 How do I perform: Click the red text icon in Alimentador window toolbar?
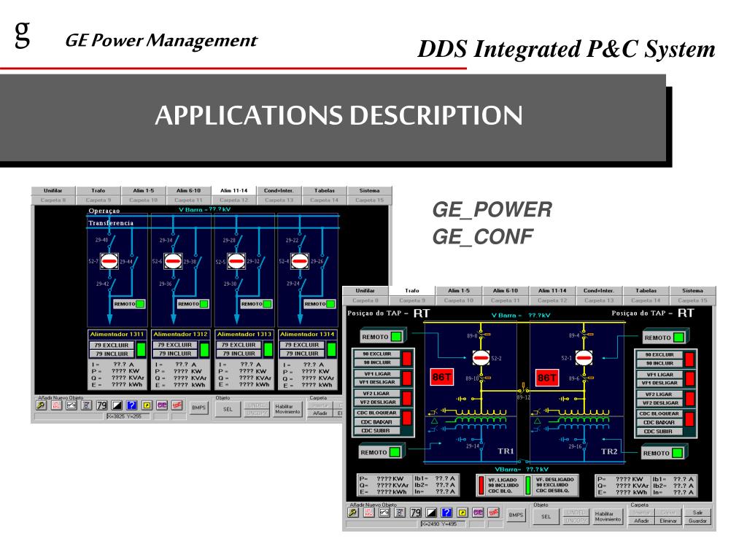point(56,405)
